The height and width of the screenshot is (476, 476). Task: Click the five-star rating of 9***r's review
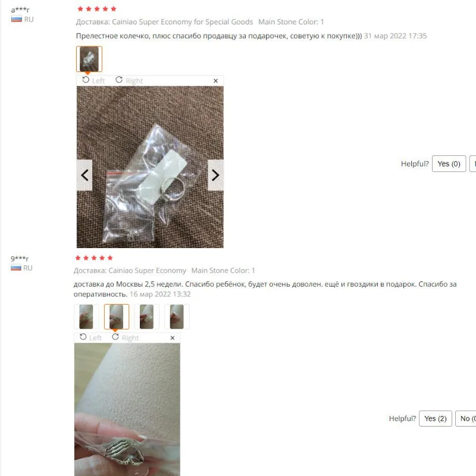tap(94, 258)
